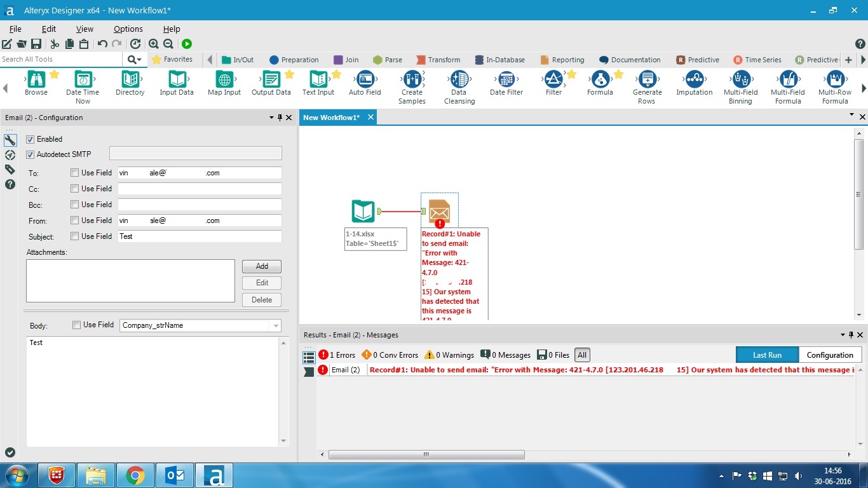The image size is (868, 488).
Task: Select the Imputation tool
Action: [693, 83]
